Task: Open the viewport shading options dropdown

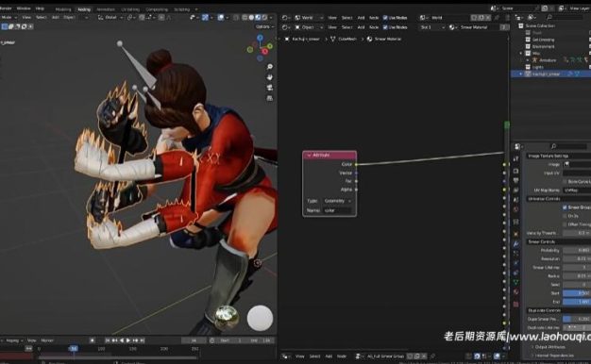Action: click(271, 17)
